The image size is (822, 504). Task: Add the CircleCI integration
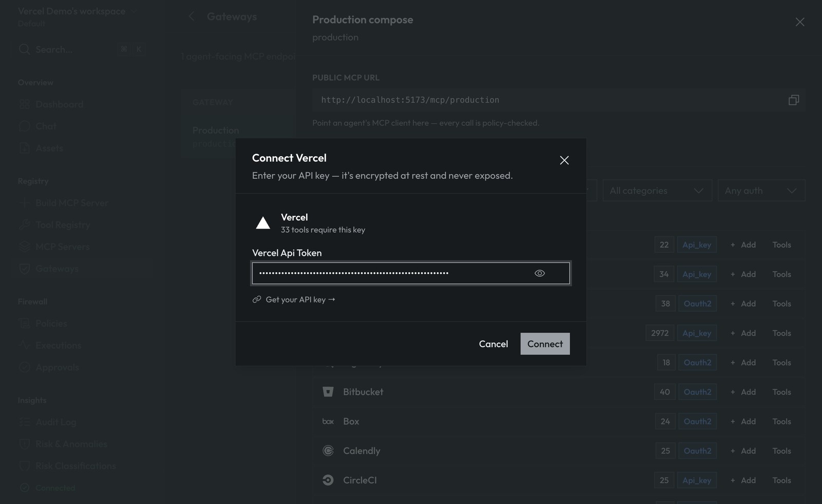[743, 480]
